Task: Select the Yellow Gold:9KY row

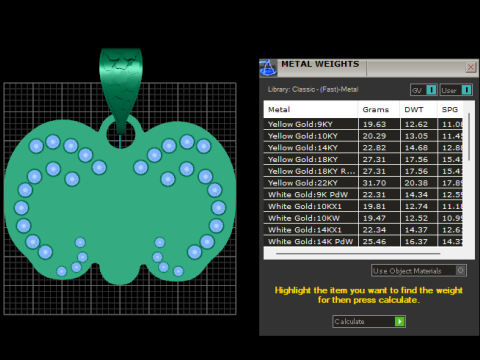Action: point(363,124)
